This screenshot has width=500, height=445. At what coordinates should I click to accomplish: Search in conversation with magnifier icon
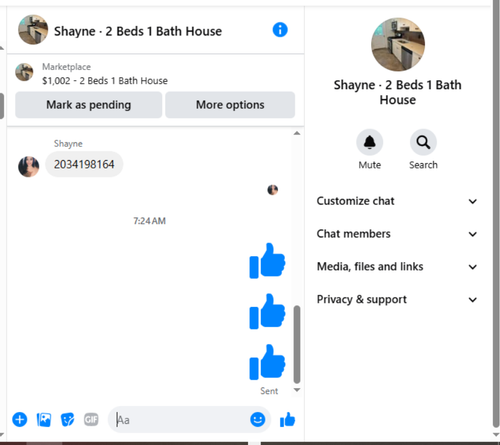tap(423, 142)
